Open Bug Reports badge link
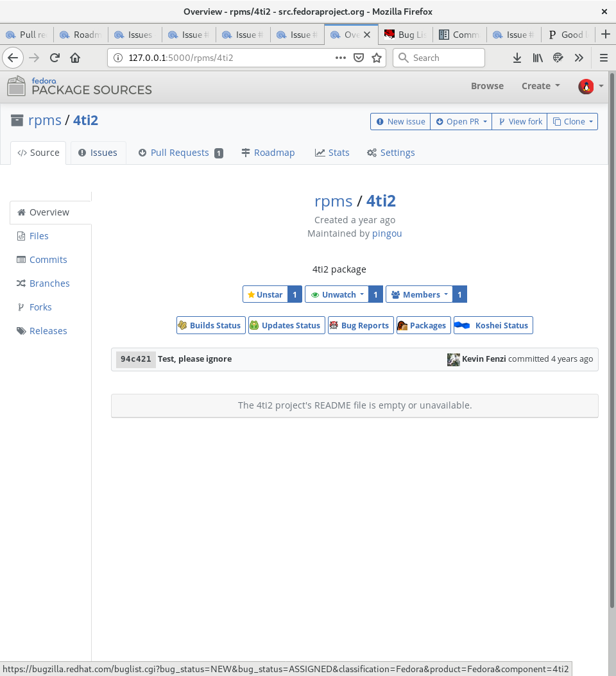Screen dimensions: 616x676 point(361,326)
